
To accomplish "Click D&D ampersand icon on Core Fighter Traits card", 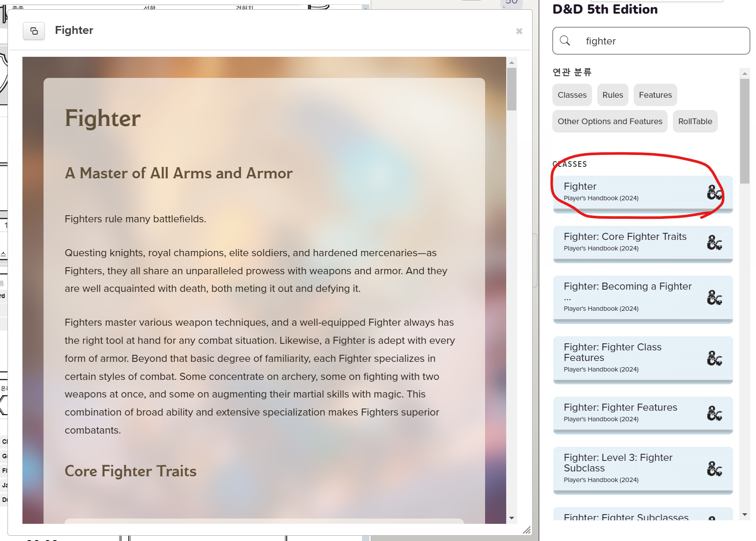I will (715, 243).
